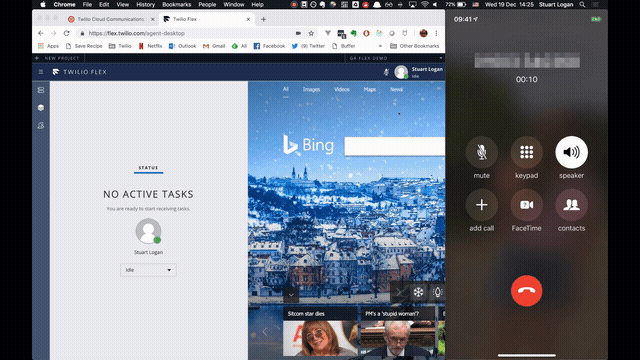Close the Twilio Flex tab
Screen dimensions: 640x360
click(x=248, y=19)
